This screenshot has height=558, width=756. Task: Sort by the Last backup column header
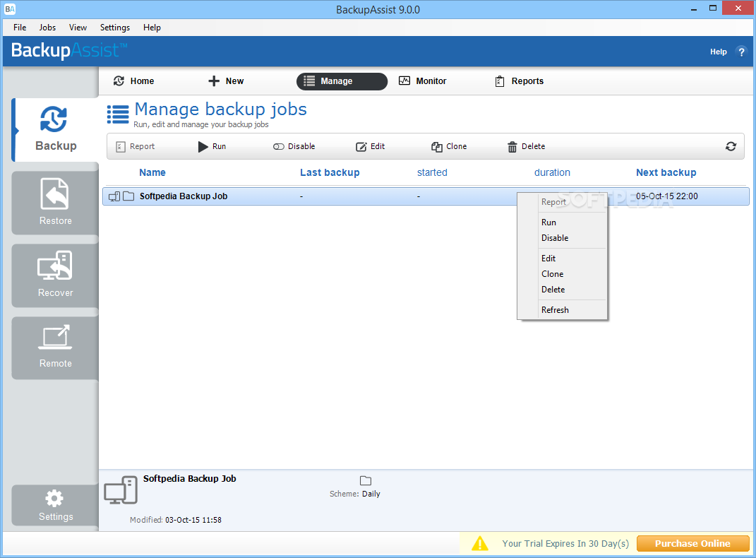click(330, 172)
